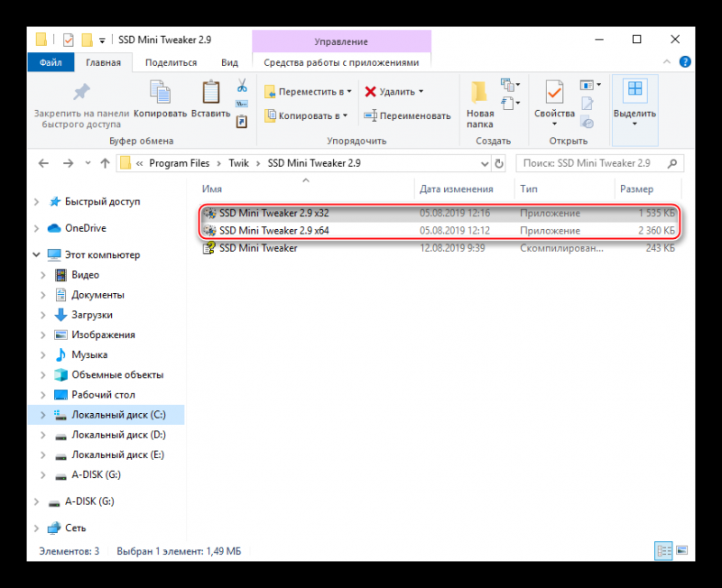Switch to large icons view in status bar

pos(682,551)
